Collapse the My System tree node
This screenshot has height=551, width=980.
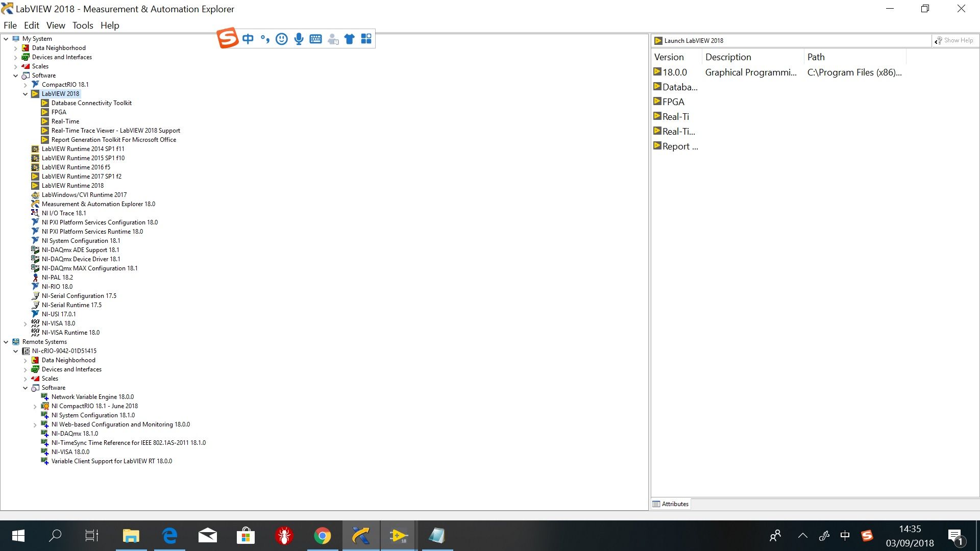click(x=6, y=39)
